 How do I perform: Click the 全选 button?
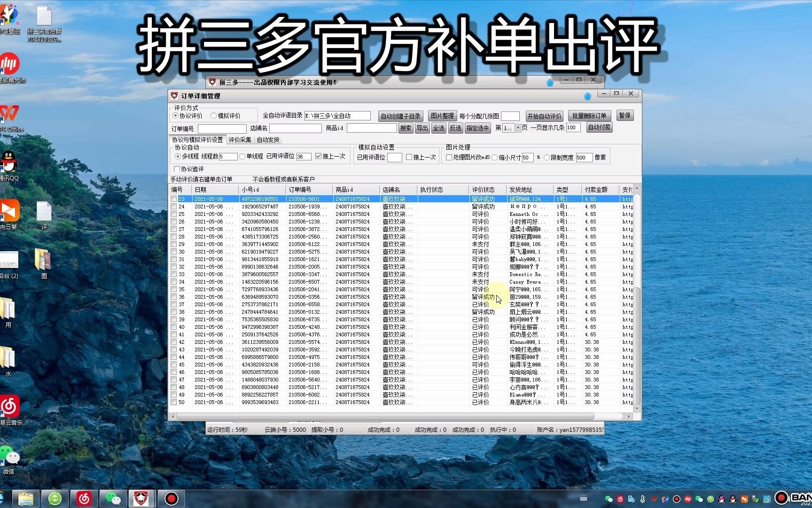tap(439, 128)
